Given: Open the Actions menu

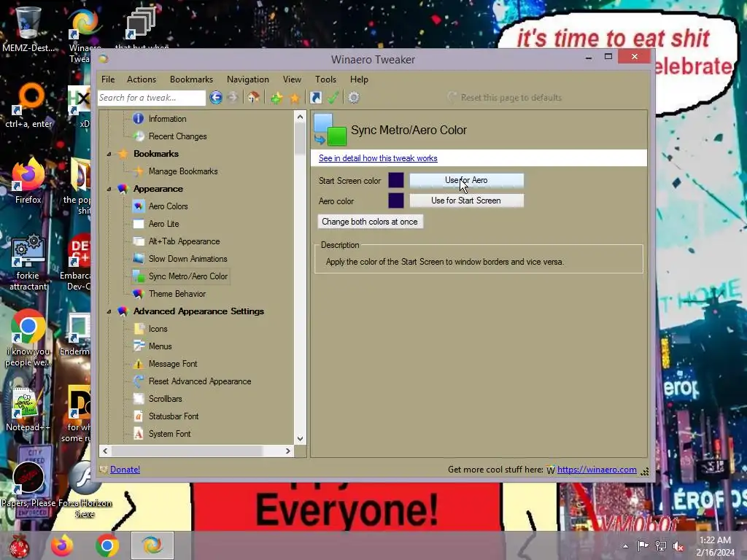Looking at the screenshot, I should click(142, 79).
